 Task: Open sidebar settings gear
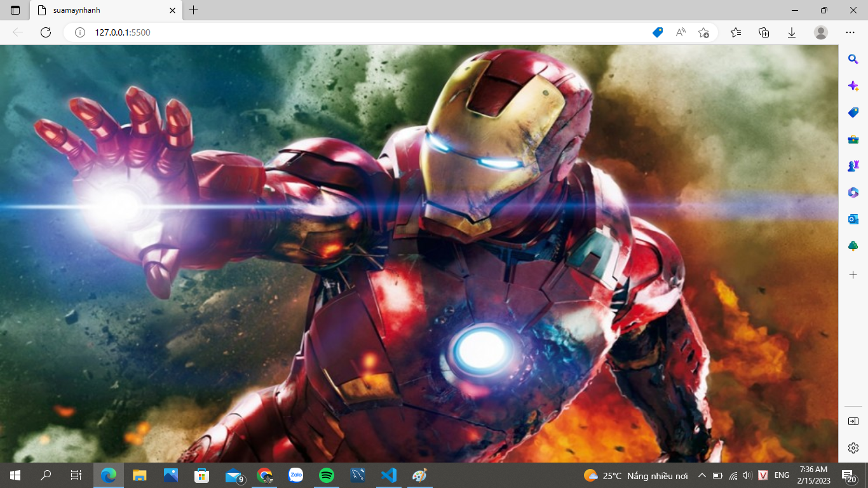853,448
